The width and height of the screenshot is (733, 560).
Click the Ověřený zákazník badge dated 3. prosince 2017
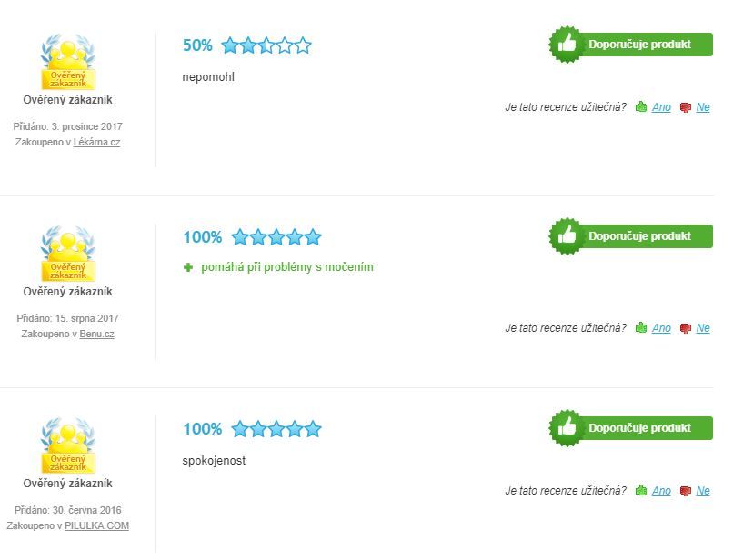click(x=68, y=62)
